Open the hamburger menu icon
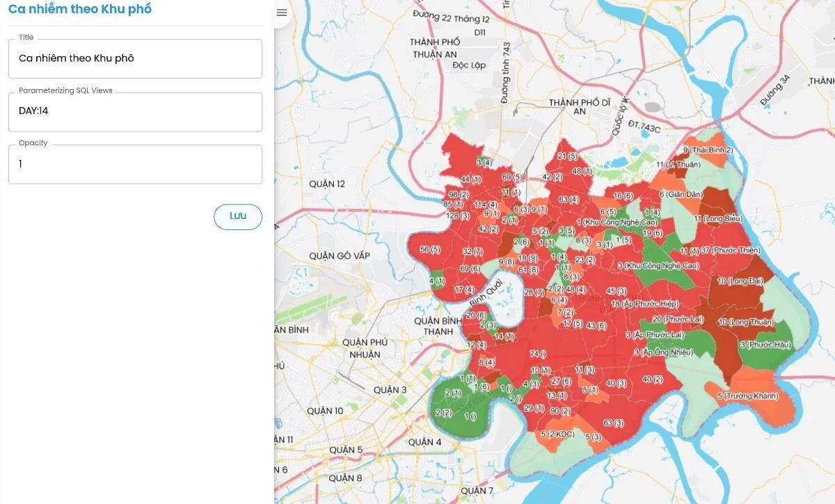The height and width of the screenshot is (504, 835). pyautogui.click(x=281, y=13)
